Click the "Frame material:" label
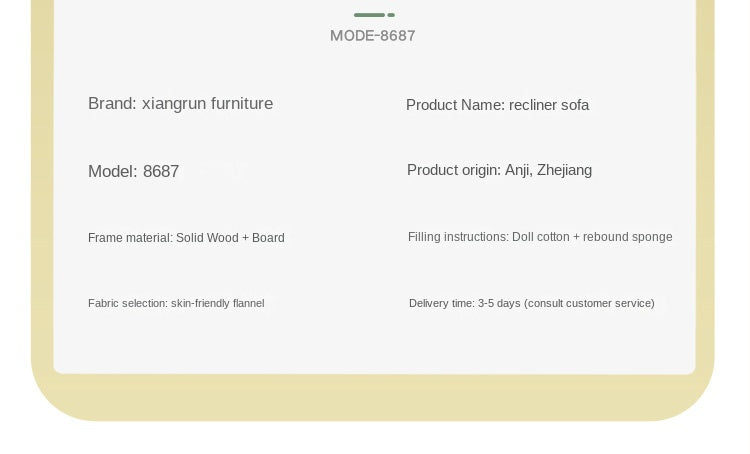The width and height of the screenshot is (750, 454). [130, 238]
